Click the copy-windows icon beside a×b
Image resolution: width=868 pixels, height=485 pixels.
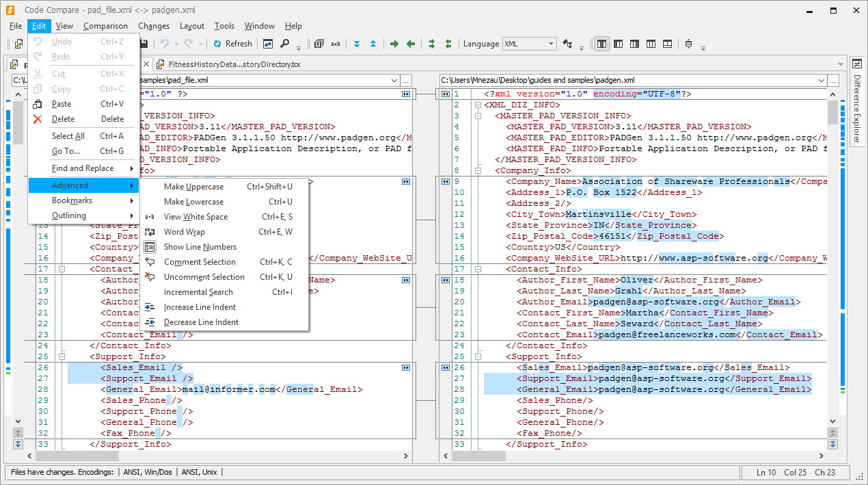click(x=319, y=44)
